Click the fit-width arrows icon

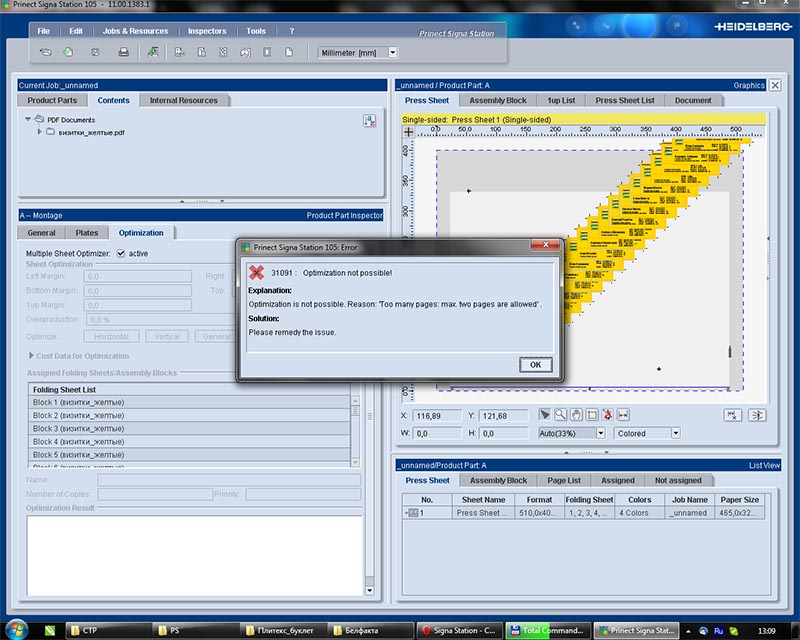click(624, 414)
